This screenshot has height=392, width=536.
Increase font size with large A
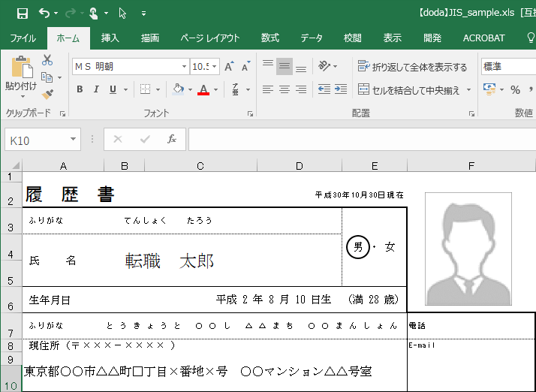230,66
